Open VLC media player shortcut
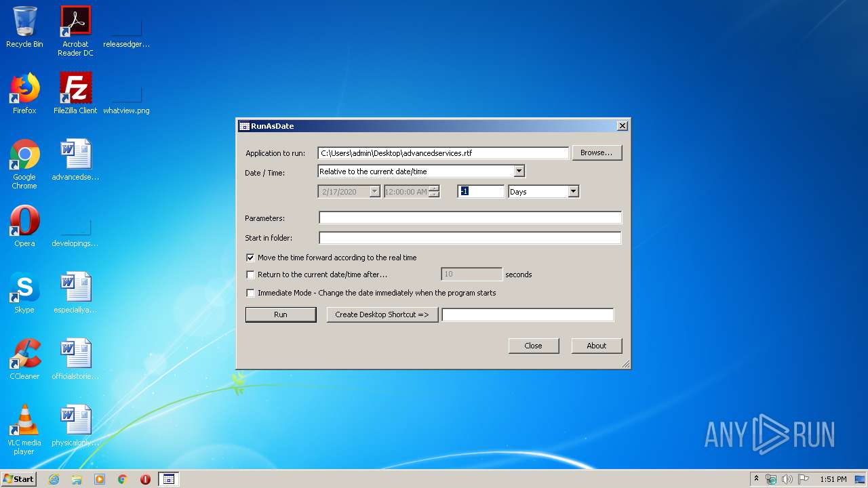 pos(24,430)
